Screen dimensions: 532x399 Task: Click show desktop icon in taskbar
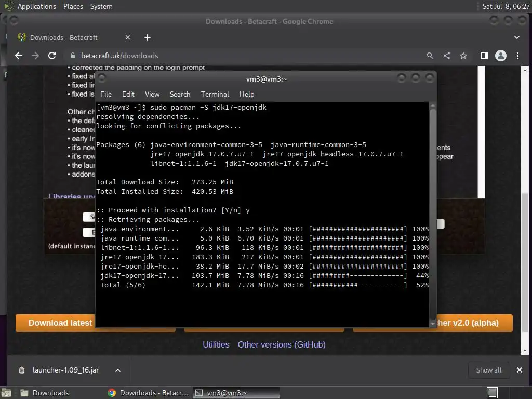coord(6,393)
